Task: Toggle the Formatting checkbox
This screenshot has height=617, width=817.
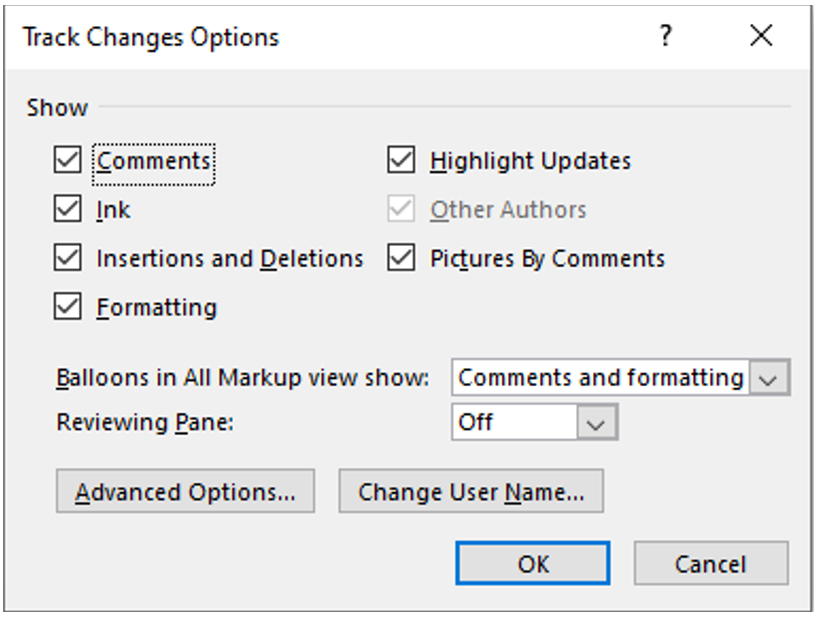Action: tap(68, 307)
